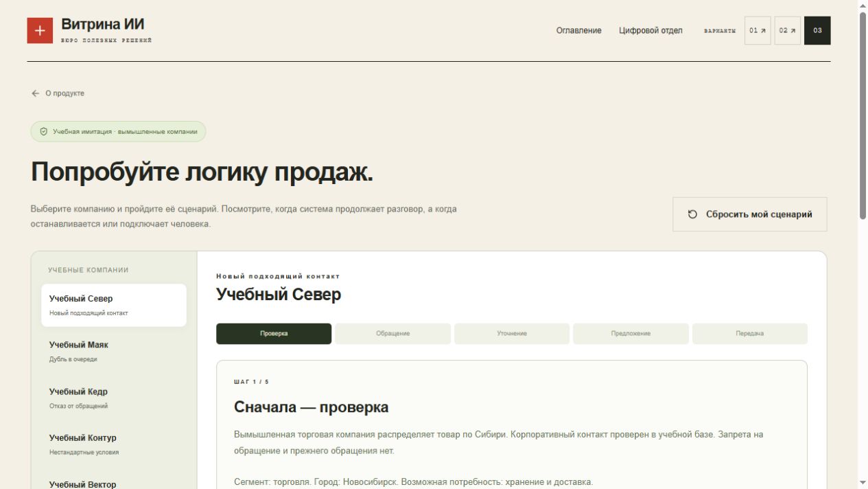The height and width of the screenshot is (489, 868).
Task: Switch to the Предложение step tab
Action: coord(631,334)
